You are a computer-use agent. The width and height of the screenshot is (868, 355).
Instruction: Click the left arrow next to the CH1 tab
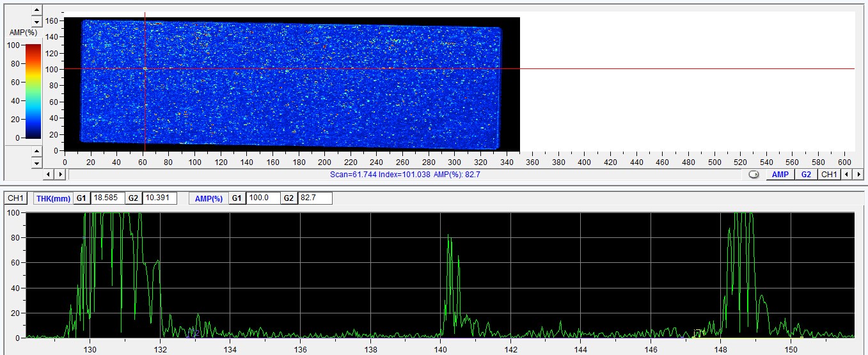click(846, 174)
